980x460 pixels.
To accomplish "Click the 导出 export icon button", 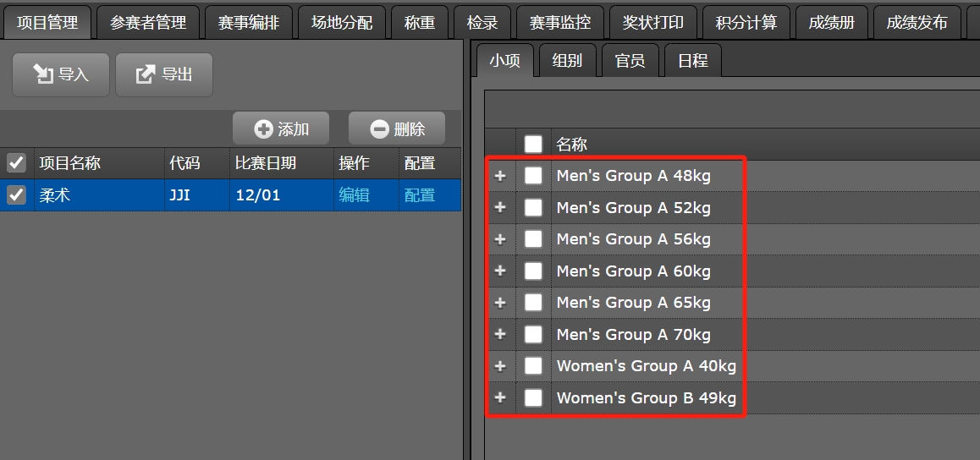I will (163, 74).
